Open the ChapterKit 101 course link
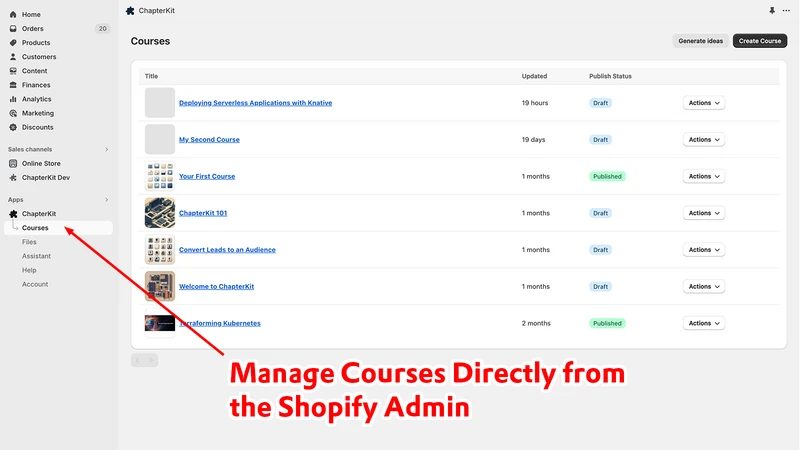Image resolution: width=800 pixels, height=450 pixels. pyautogui.click(x=203, y=213)
